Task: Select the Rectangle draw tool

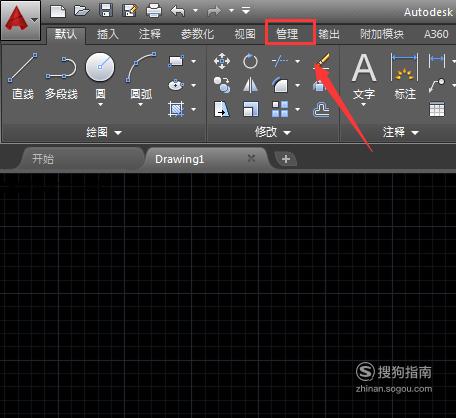Action: coord(176,61)
